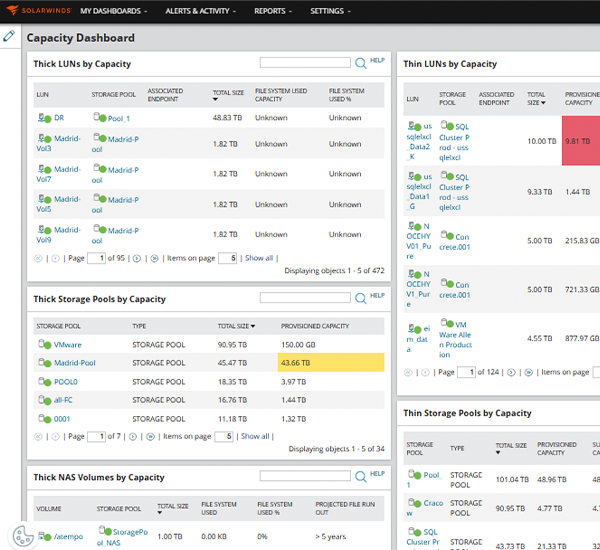Click the search magnifier in Thick LUNs panel

360,63
